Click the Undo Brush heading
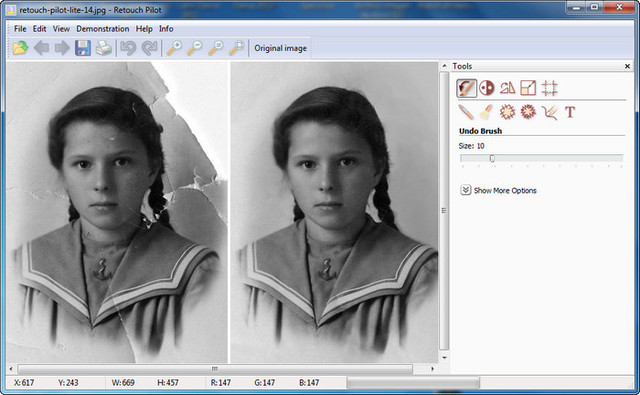 (x=480, y=131)
